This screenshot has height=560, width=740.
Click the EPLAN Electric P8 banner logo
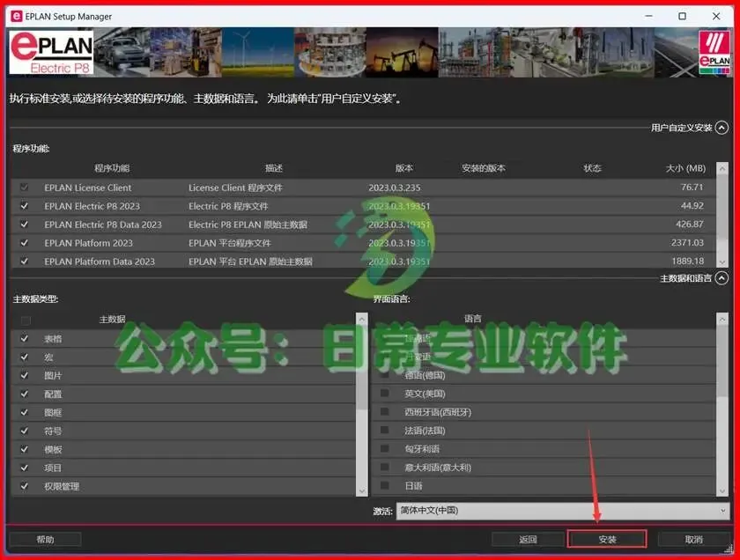click(51, 52)
